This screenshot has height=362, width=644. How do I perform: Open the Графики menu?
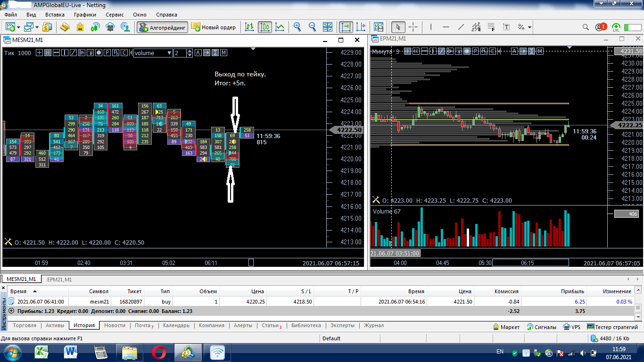[x=85, y=15]
